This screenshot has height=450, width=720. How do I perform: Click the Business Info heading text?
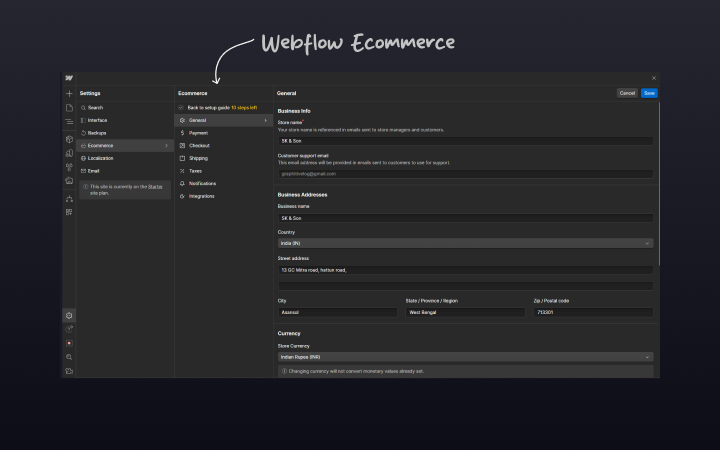(x=294, y=111)
